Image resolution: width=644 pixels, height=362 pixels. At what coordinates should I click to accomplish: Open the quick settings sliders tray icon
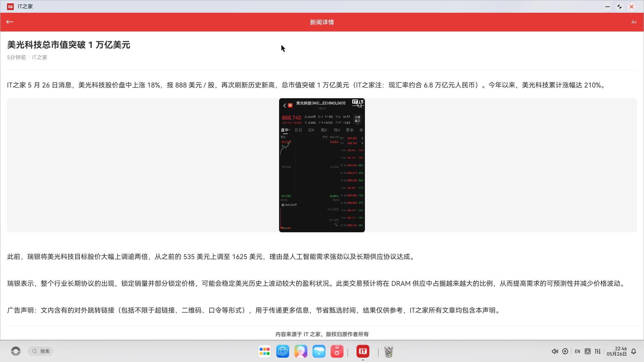(x=598, y=351)
